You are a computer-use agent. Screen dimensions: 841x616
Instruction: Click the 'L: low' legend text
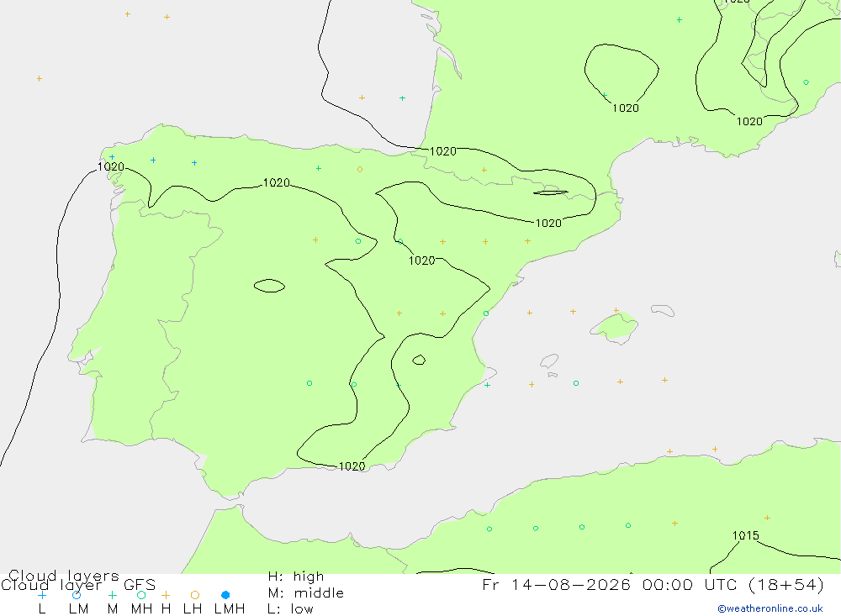[290, 609]
